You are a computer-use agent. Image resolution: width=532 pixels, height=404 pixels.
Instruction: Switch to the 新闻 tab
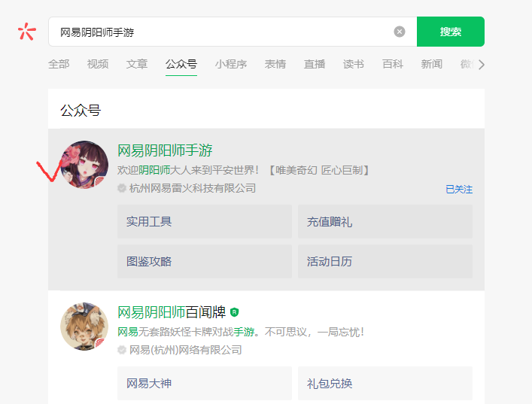coord(432,64)
